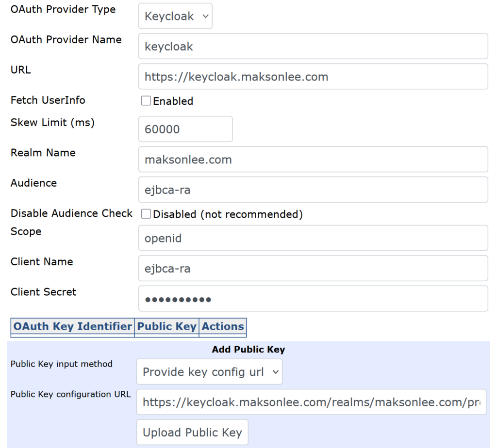Click the Skew Limit (ms) field
The image size is (497, 448).
pos(185,129)
